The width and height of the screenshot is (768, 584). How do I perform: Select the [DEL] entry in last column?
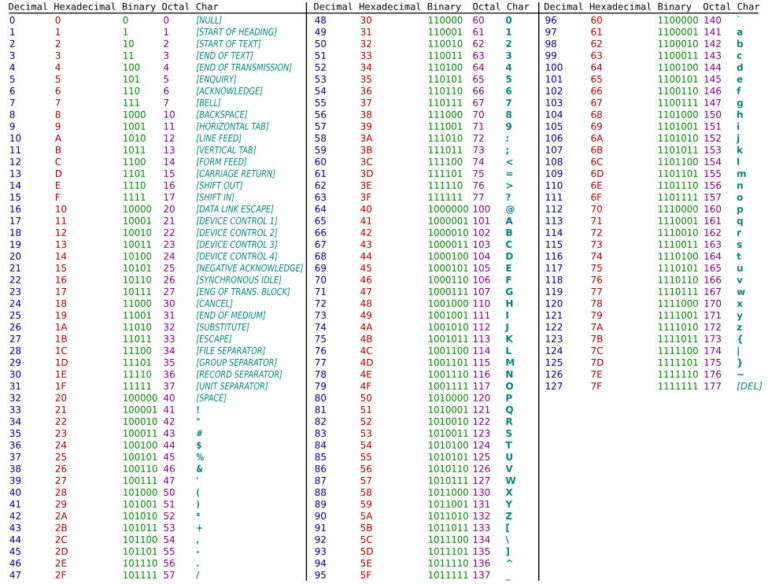pos(748,386)
